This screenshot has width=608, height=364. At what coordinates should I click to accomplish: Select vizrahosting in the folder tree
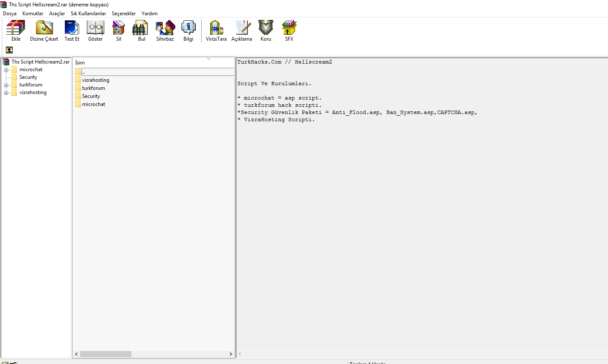coord(33,92)
